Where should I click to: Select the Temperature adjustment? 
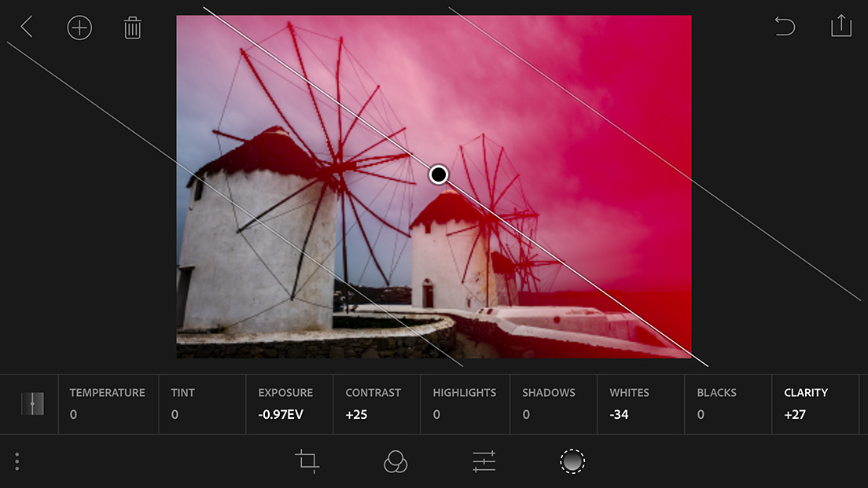[108, 404]
